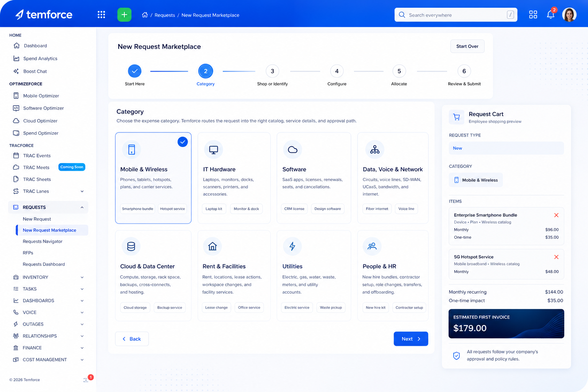This screenshot has height=392, width=588.
Task: Click the Back button
Action: coord(132,339)
